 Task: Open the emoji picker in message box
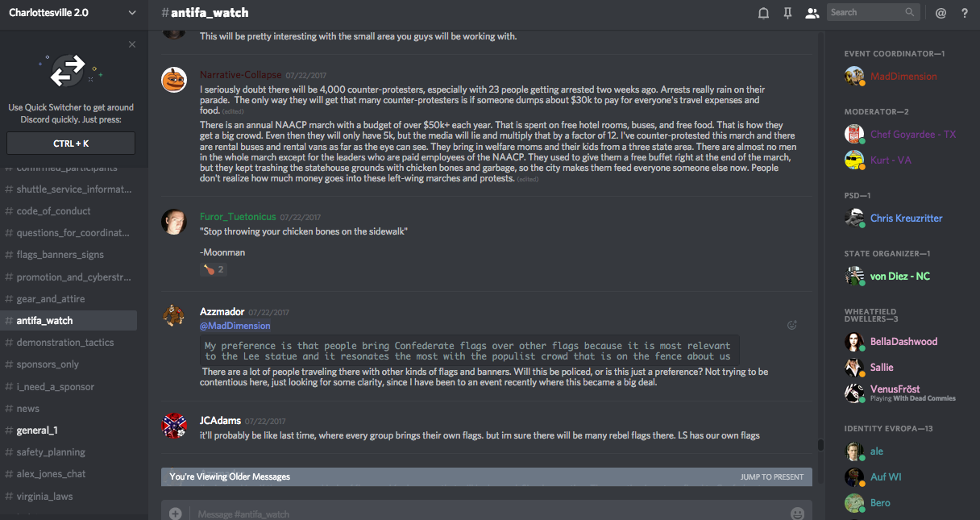pyautogui.click(x=797, y=514)
